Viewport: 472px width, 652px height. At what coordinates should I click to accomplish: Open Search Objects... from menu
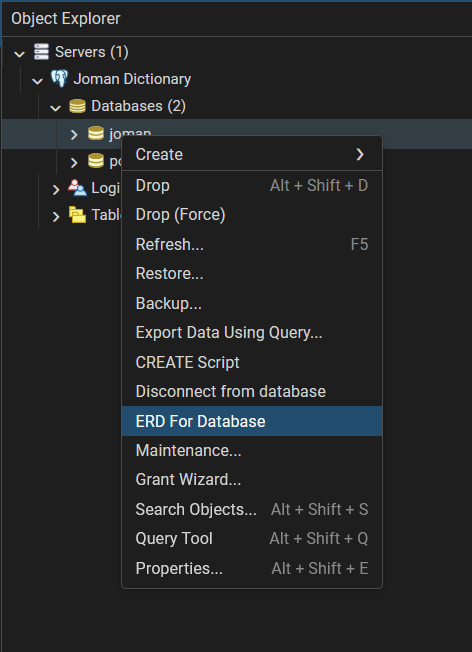(252, 509)
